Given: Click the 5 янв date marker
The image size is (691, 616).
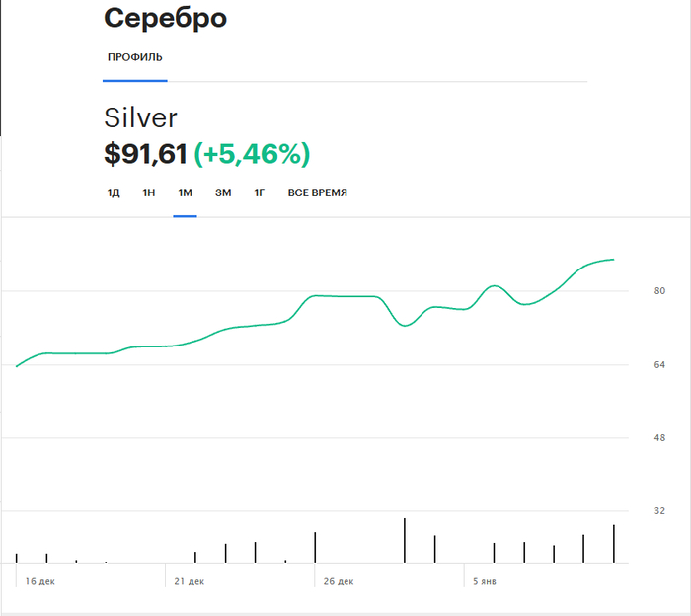Looking at the screenshot, I should [x=485, y=582].
